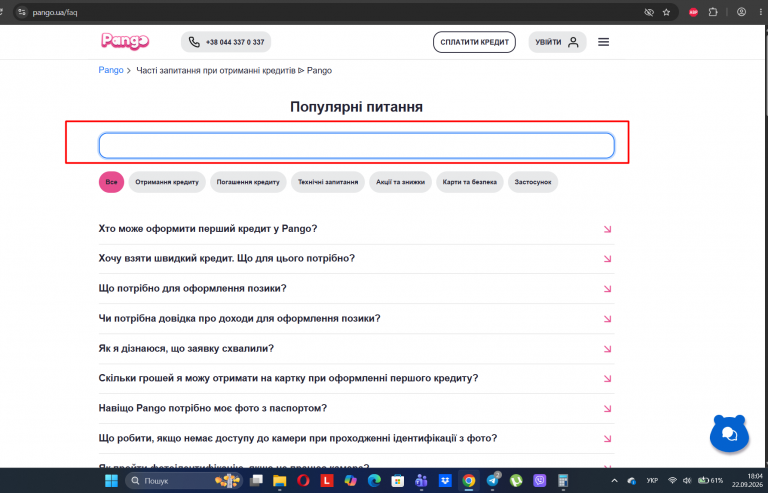768x493 pixels.
Task: Expand 'Що потрібно для оформлення позики?'
Action: (x=356, y=288)
